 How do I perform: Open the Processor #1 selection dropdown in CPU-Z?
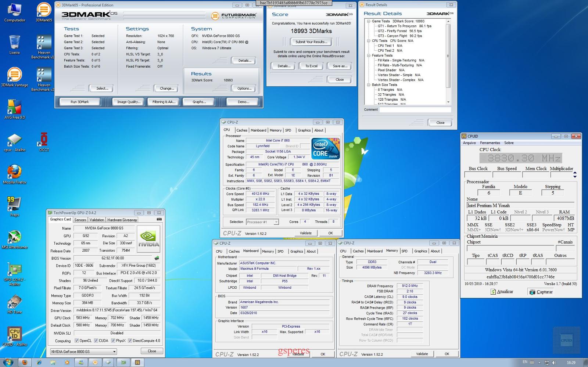[262, 222]
